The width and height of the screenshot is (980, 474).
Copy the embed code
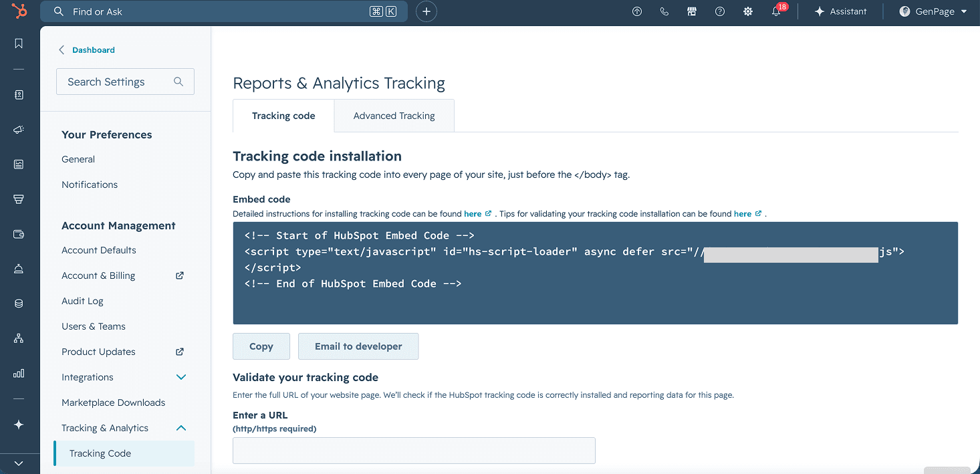pyautogui.click(x=261, y=346)
